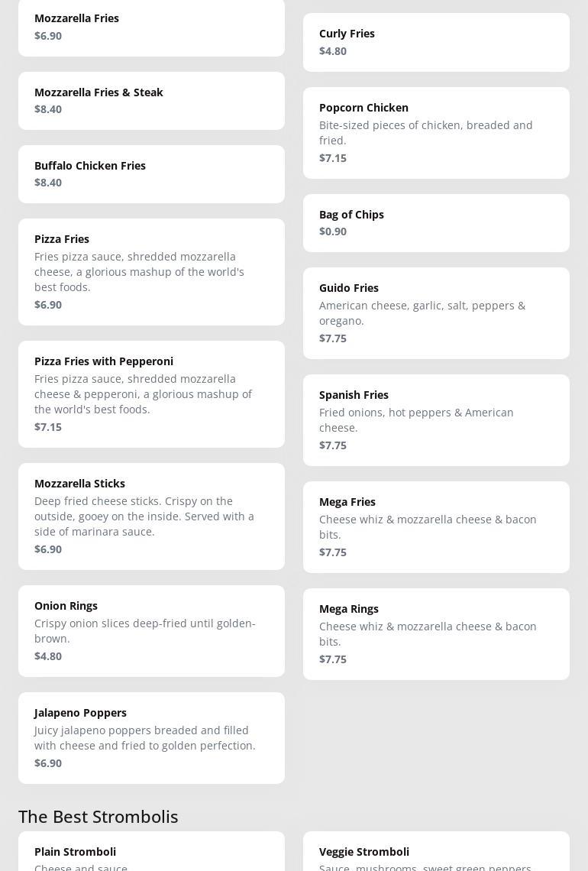Select the Mozzarella Fries menu item

tap(151, 28)
